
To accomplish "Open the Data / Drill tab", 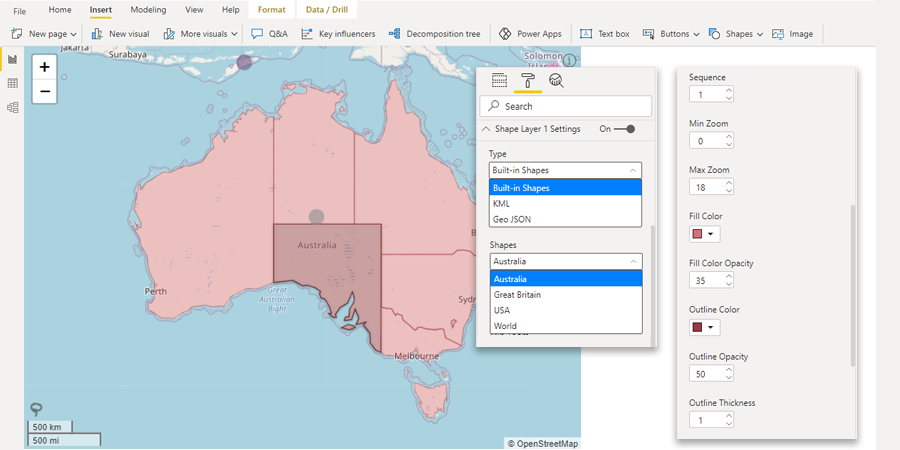I will pos(327,10).
